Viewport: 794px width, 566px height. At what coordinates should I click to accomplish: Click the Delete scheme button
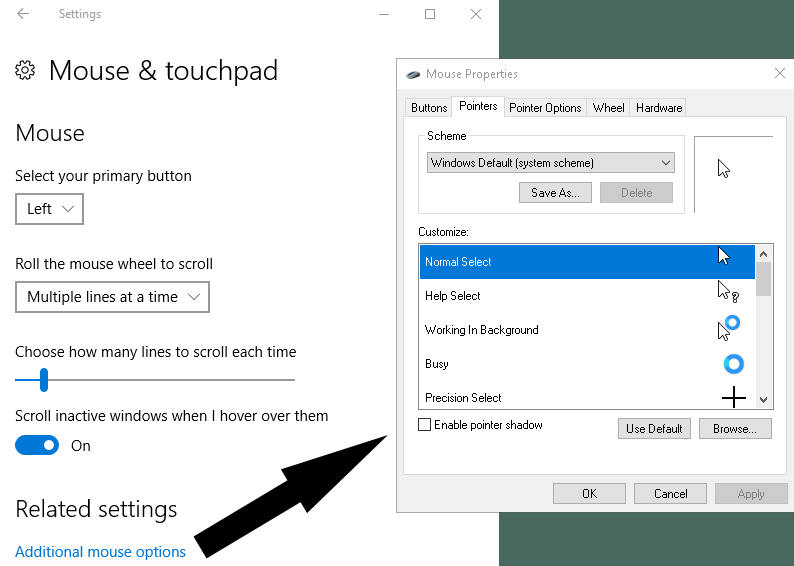(637, 193)
